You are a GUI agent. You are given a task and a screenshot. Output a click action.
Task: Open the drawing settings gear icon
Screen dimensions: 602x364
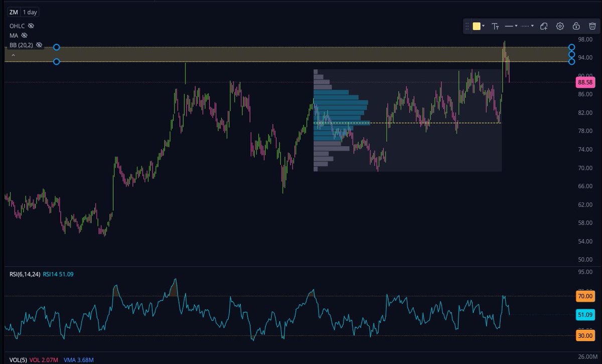coord(560,26)
